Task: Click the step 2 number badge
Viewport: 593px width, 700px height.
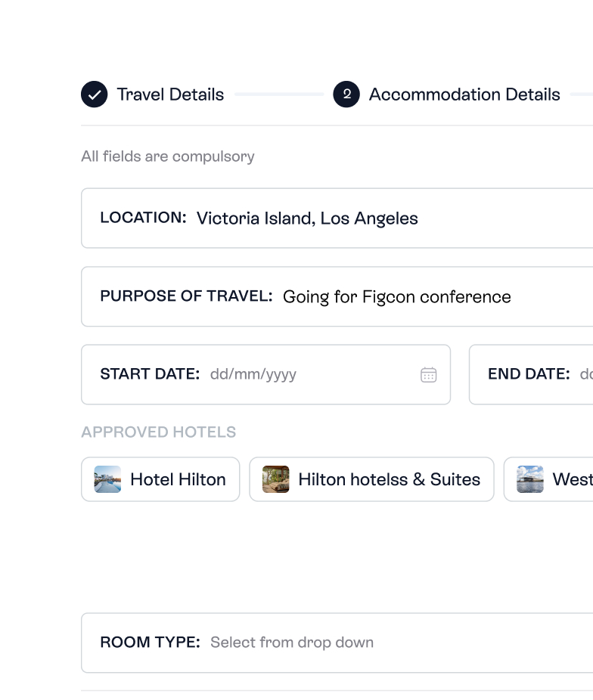Action: click(346, 94)
